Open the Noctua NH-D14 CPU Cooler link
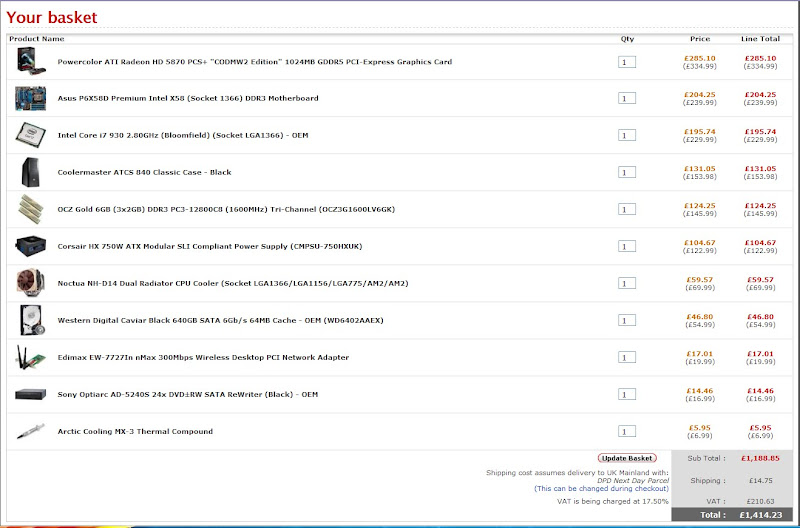800x528 pixels. click(x=233, y=283)
